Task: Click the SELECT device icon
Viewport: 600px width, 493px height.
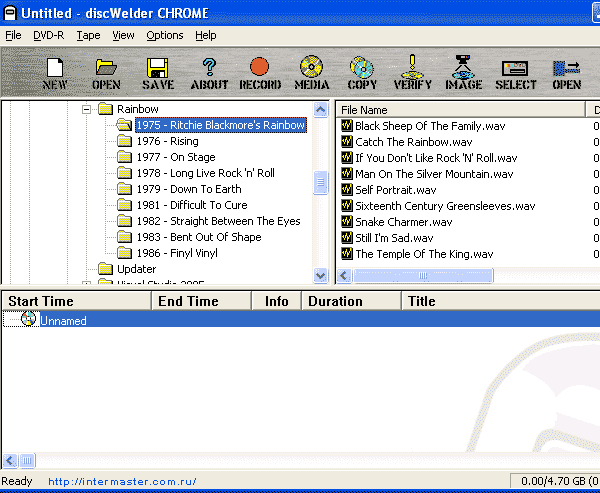Action: [515, 73]
